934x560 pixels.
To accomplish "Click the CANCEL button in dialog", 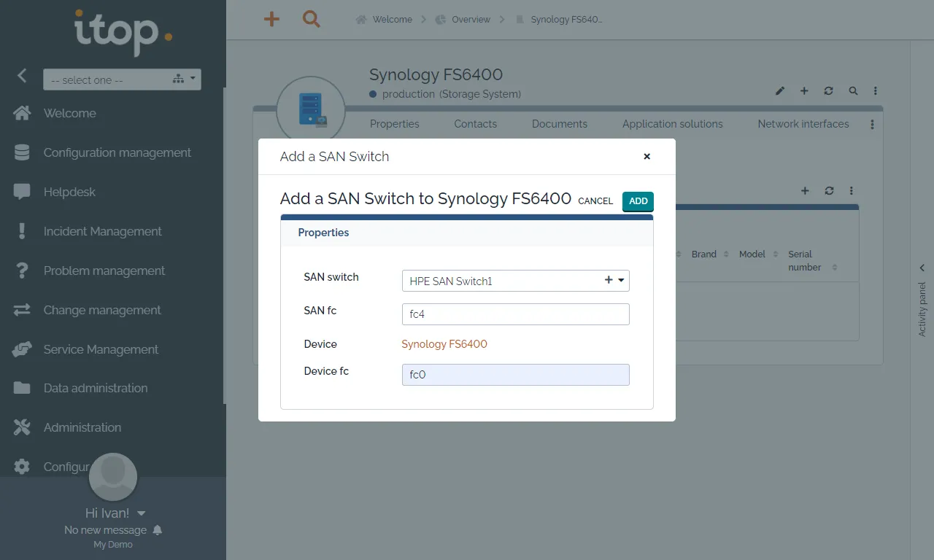I will point(595,201).
